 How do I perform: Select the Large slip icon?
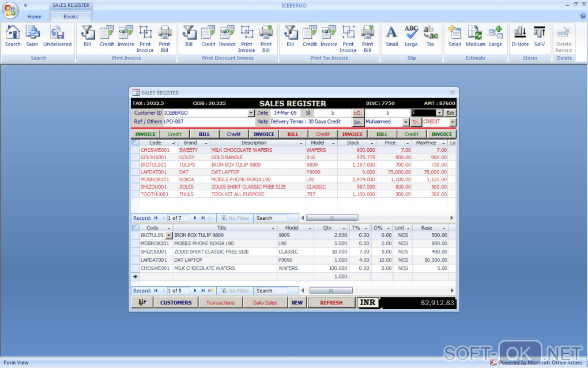tap(411, 36)
